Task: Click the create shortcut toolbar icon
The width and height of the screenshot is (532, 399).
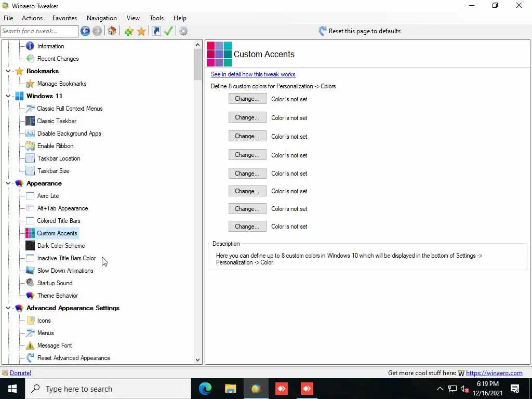Action: coord(156,31)
